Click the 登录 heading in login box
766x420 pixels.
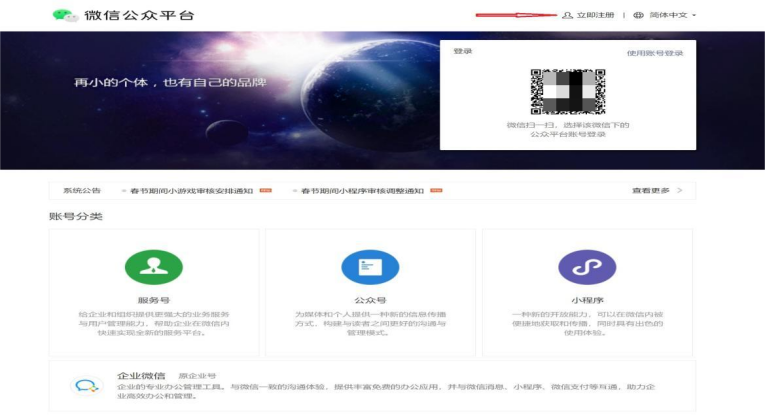coord(463,51)
